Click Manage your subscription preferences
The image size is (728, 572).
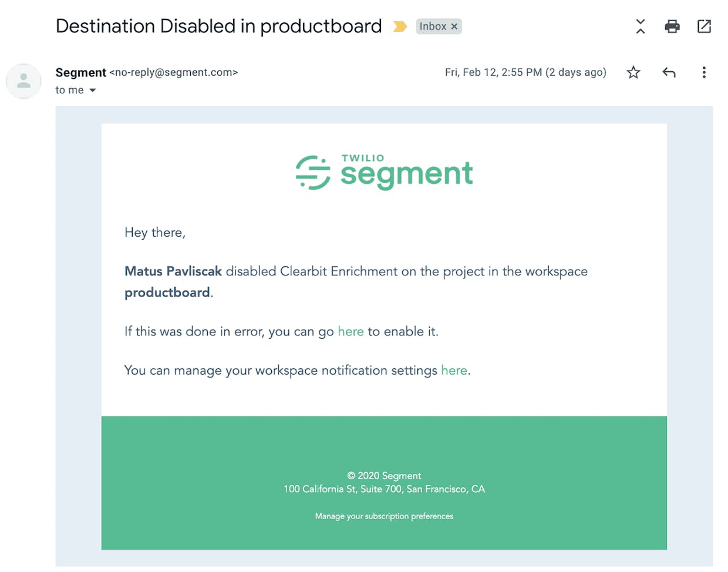click(x=384, y=516)
